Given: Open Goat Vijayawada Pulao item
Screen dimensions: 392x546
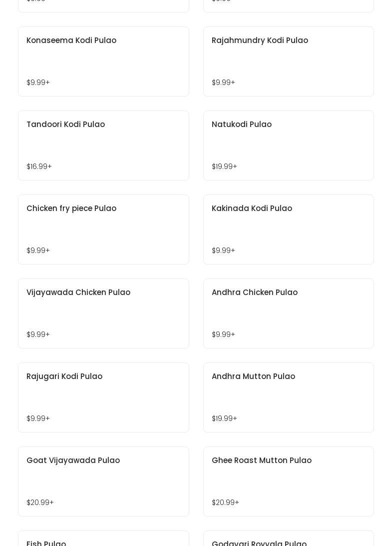Looking at the screenshot, I should (x=103, y=481).
